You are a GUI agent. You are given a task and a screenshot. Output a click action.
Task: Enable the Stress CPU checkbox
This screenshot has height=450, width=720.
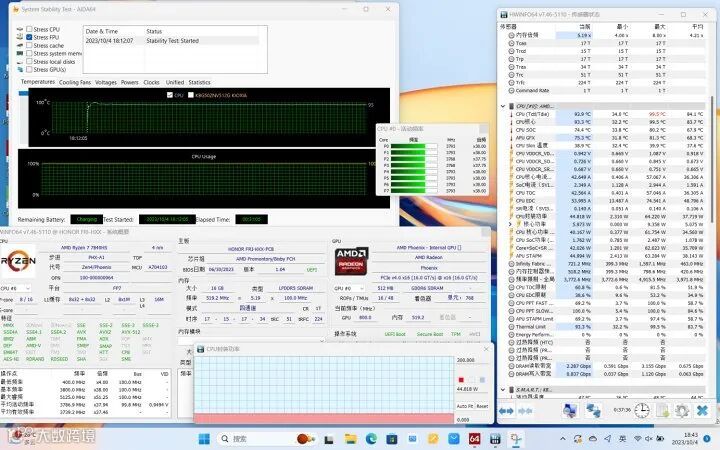click(x=29, y=29)
